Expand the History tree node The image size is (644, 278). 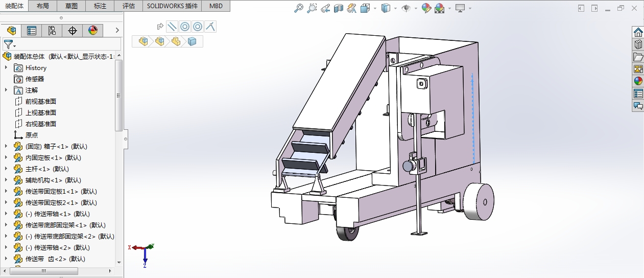tap(6, 67)
